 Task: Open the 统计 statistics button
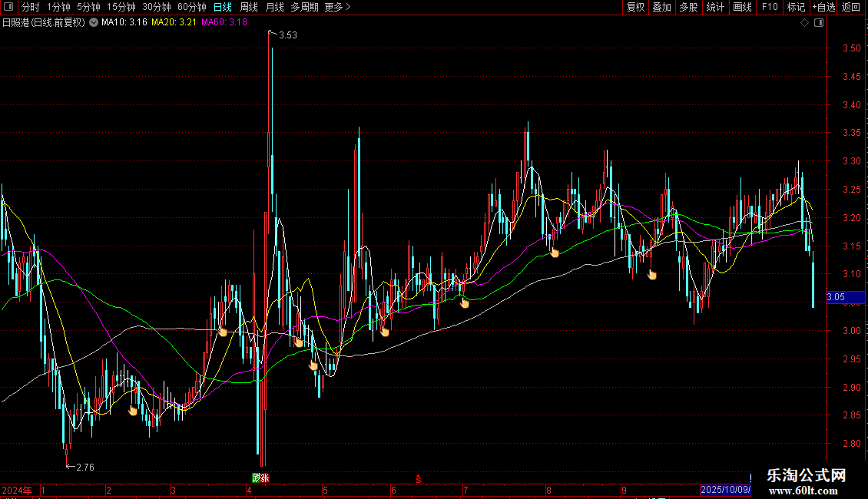click(714, 7)
